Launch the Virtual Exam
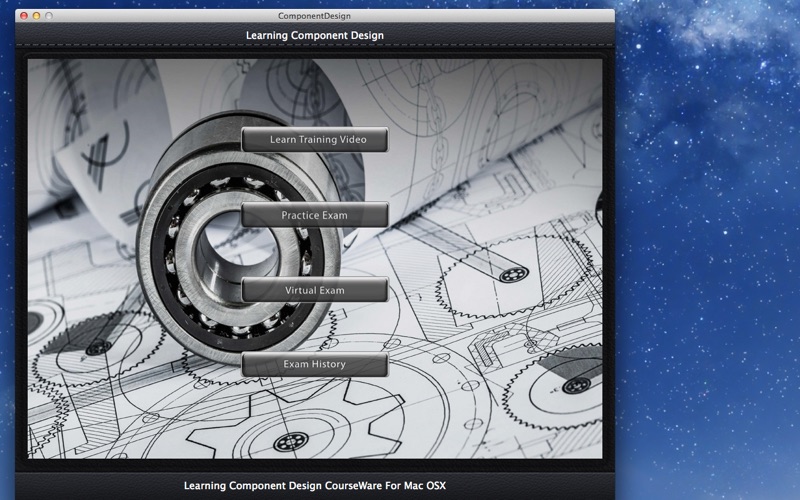Screen dimensions: 800x500 click(315, 290)
